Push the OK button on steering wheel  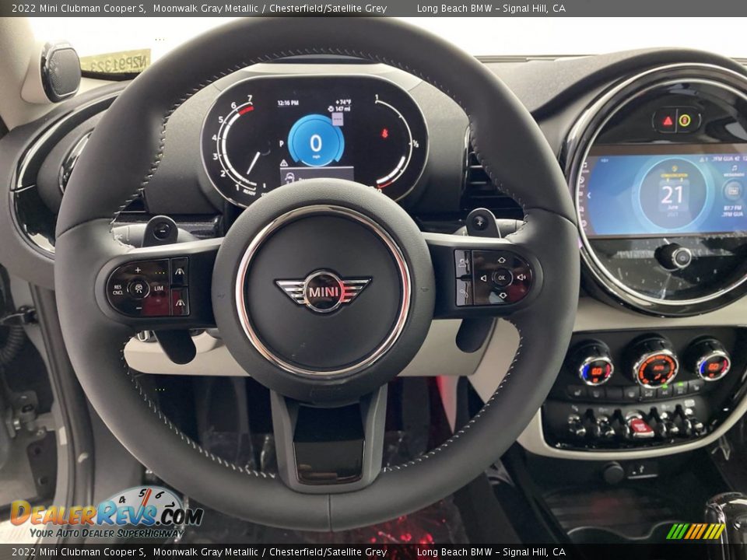(502, 277)
